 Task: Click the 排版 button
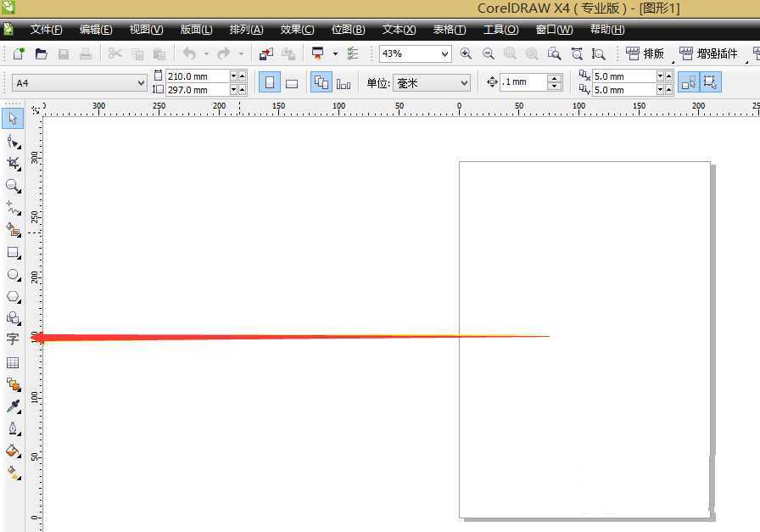645,53
